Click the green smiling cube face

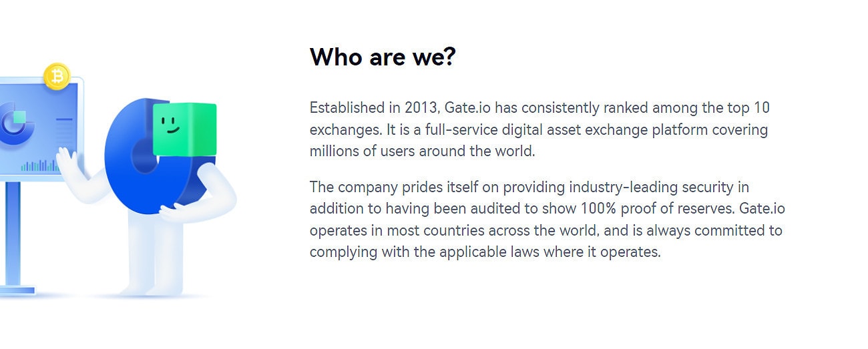tap(184, 129)
